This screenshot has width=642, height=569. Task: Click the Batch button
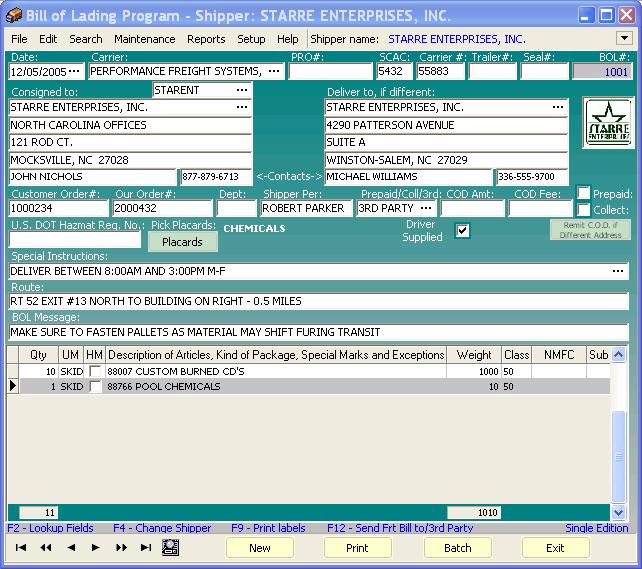coord(458,548)
